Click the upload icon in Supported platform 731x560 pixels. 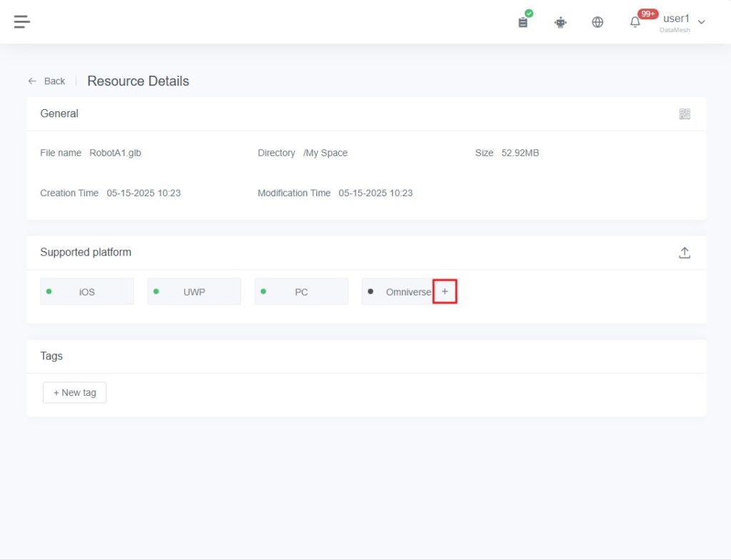[x=685, y=253]
